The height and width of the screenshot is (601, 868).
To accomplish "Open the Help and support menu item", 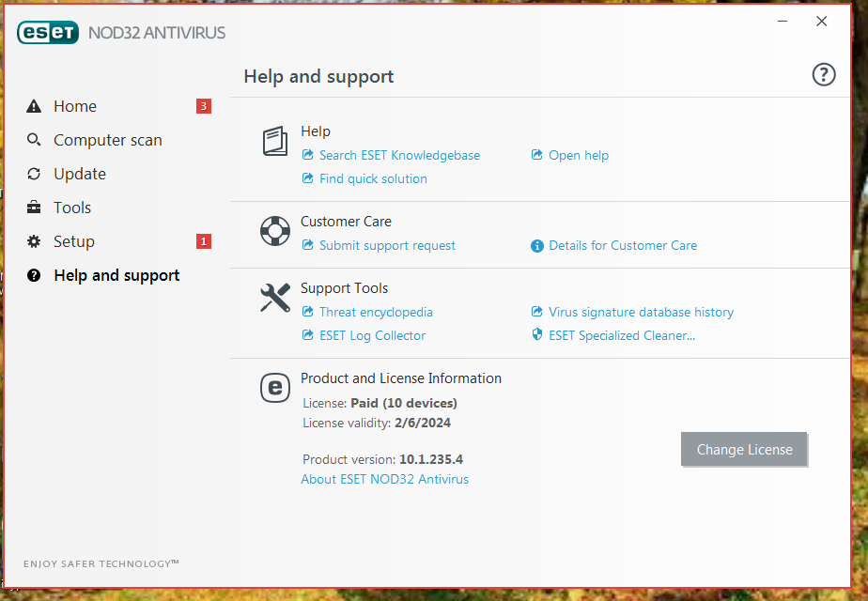I will click(116, 275).
